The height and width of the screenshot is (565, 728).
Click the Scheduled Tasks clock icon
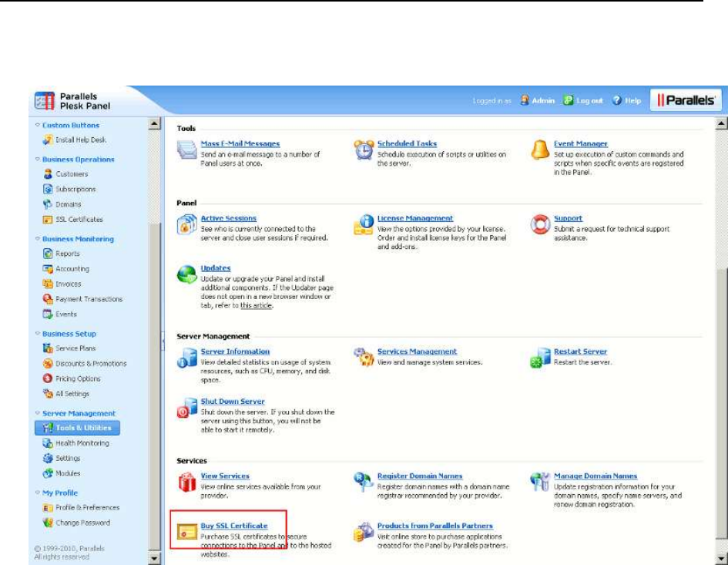[364, 150]
